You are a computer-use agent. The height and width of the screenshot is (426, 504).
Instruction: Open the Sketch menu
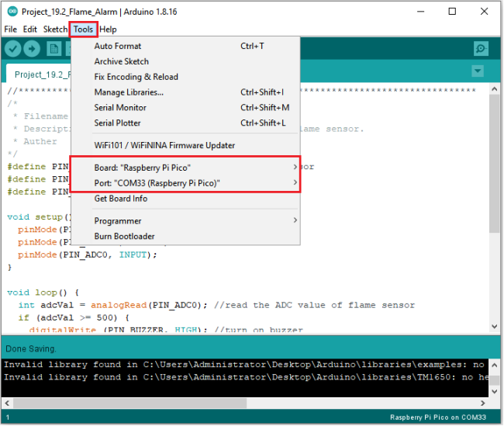55,29
